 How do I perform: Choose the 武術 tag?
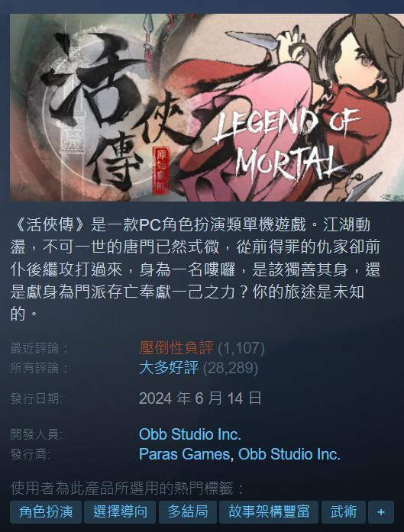[344, 511]
